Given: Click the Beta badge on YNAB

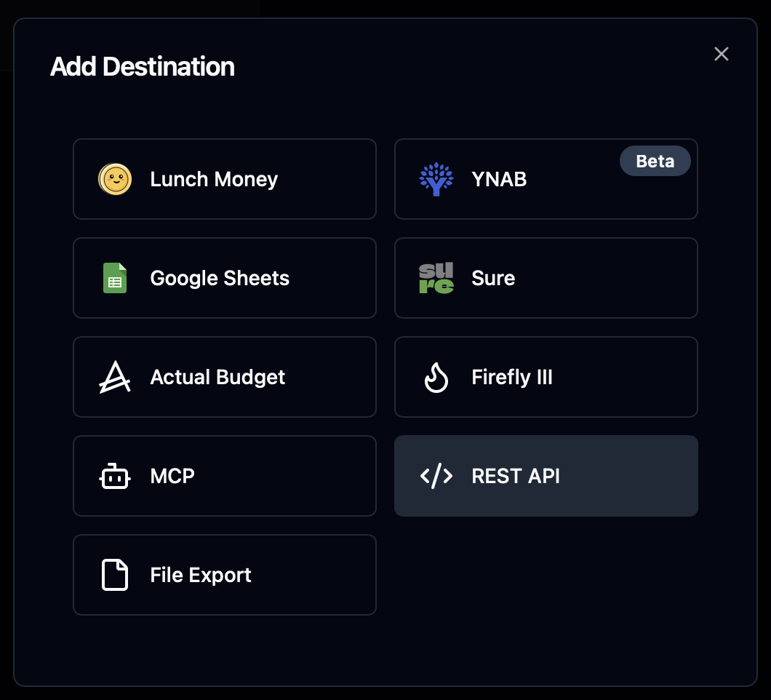Looking at the screenshot, I should (x=655, y=161).
